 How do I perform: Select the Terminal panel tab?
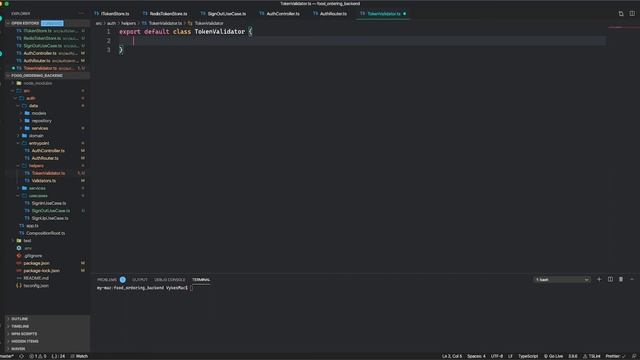point(201,280)
